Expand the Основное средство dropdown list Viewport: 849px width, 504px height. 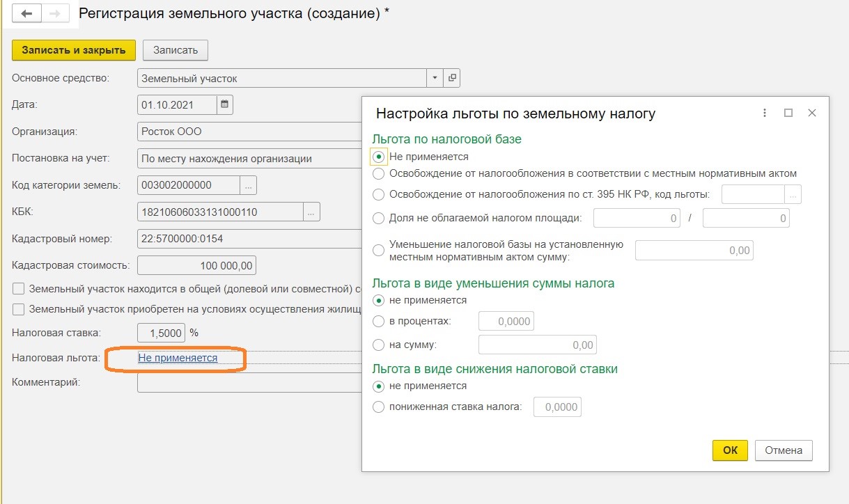pos(435,78)
